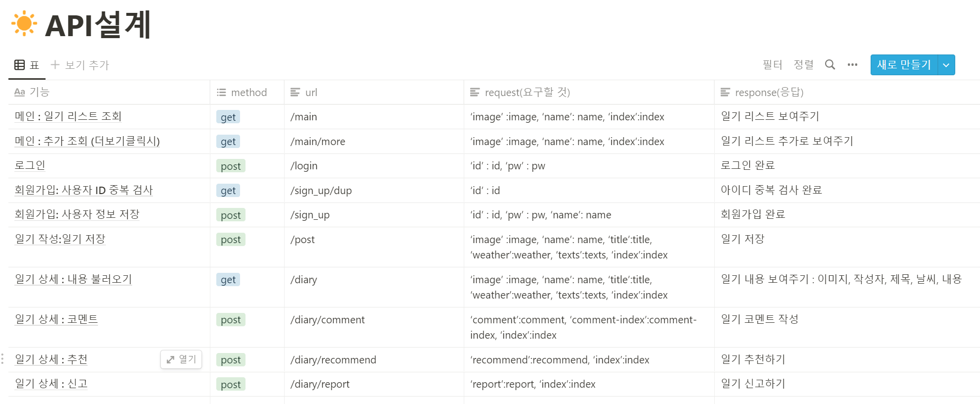Image resolution: width=980 pixels, height=404 pixels.
Task: Open the 로그인 page link
Action: [x=30, y=165]
